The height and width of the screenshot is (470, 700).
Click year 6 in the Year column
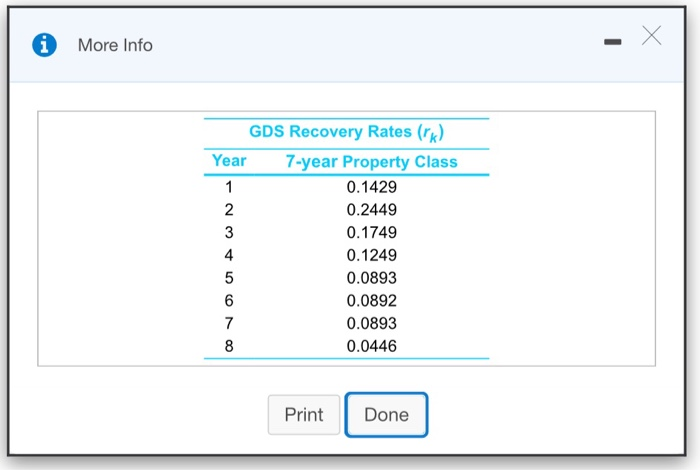229,300
